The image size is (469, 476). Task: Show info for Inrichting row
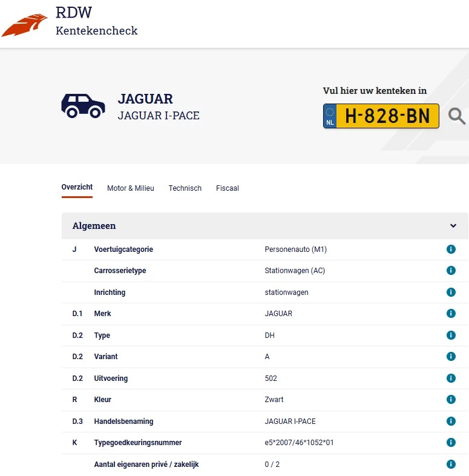coord(451,293)
